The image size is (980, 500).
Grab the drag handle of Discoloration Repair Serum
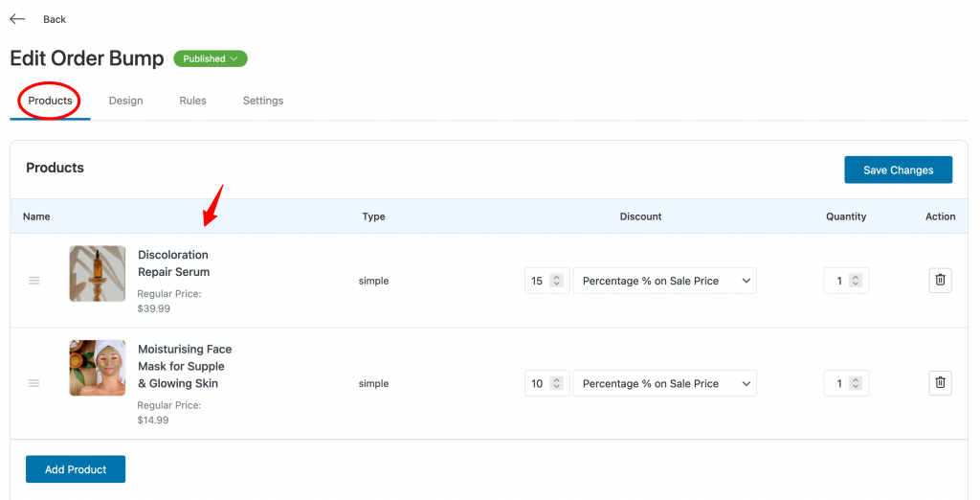[33, 281]
